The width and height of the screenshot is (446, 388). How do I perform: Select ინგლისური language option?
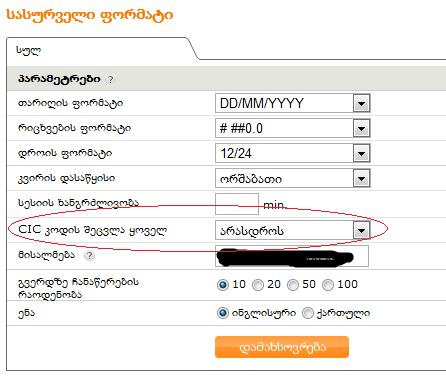pos(223,313)
